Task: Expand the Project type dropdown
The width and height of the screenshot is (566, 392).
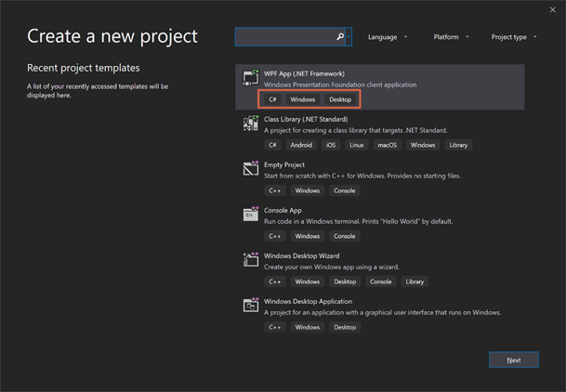Action: [x=513, y=37]
